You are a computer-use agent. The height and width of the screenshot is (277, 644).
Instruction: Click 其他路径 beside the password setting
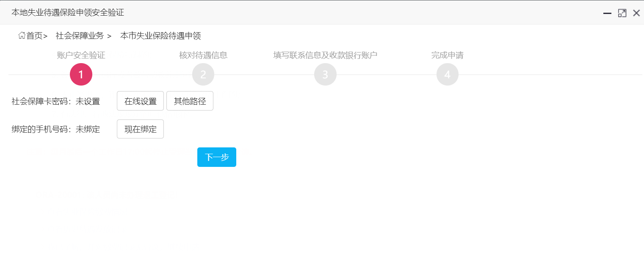click(190, 101)
